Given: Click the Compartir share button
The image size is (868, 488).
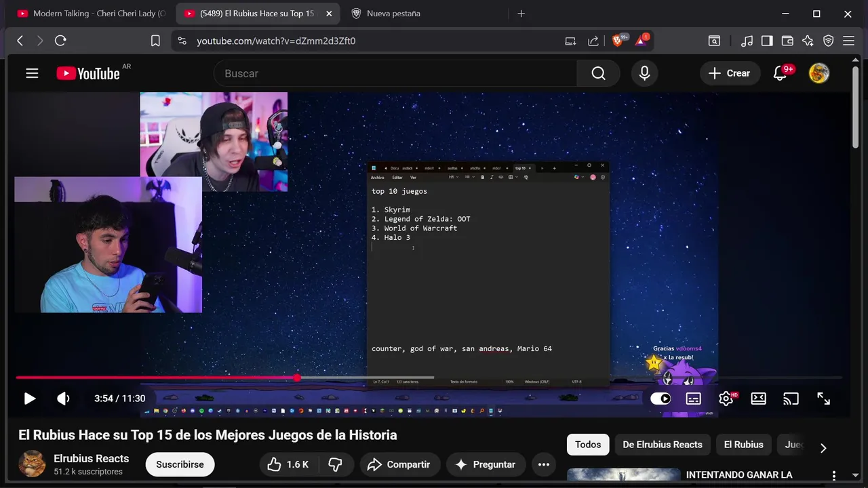Looking at the screenshot, I should point(399,464).
